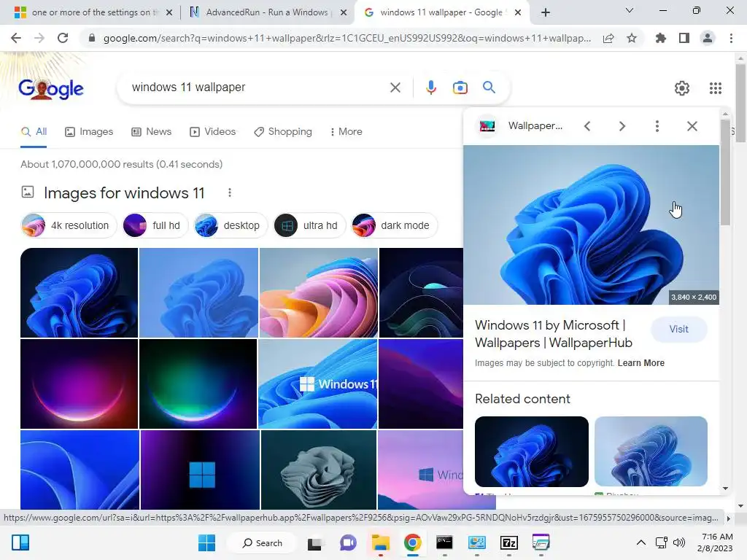This screenshot has height=560, width=747.
Task: Search by image with the camera icon
Action: tap(460, 87)
